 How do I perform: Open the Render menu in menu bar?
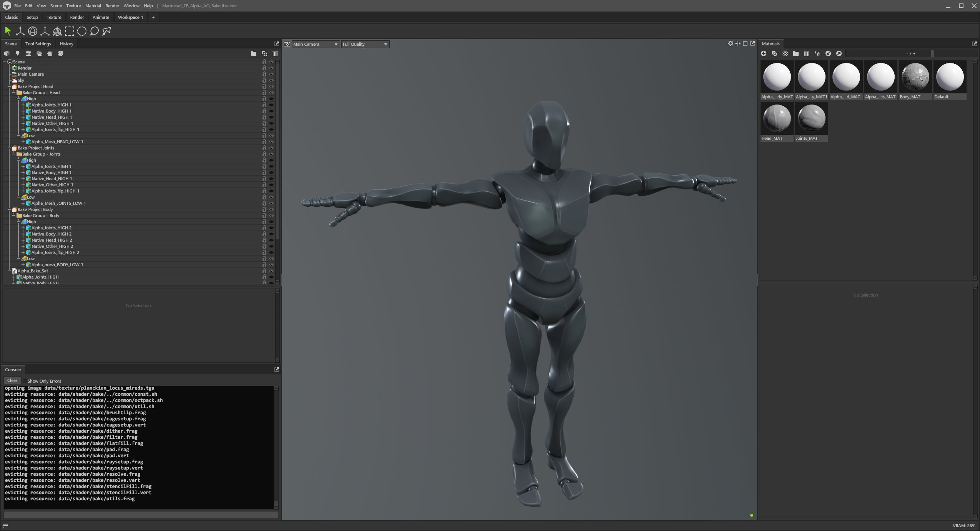[x=112, y=6]
